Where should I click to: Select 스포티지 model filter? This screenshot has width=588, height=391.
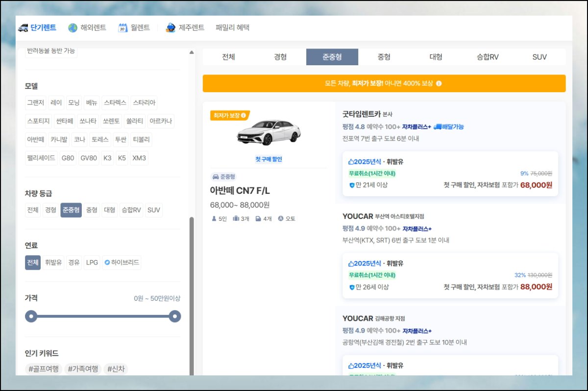click(39, 121)
